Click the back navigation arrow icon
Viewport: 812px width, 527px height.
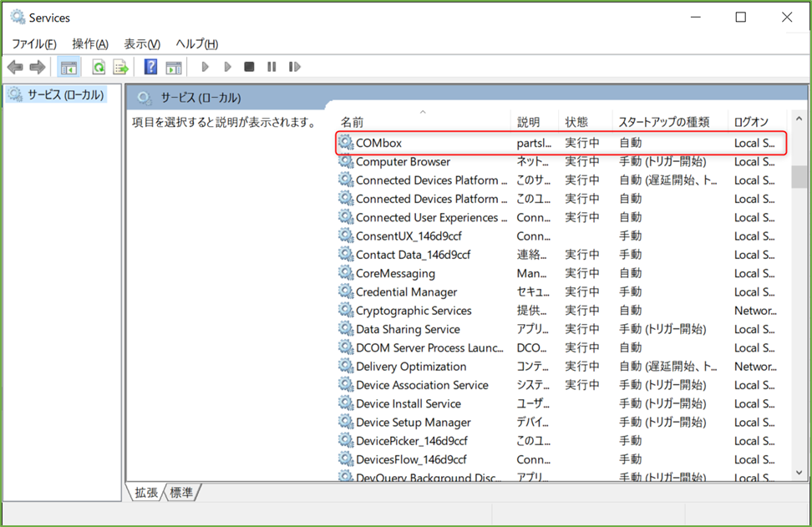(13, 67)
